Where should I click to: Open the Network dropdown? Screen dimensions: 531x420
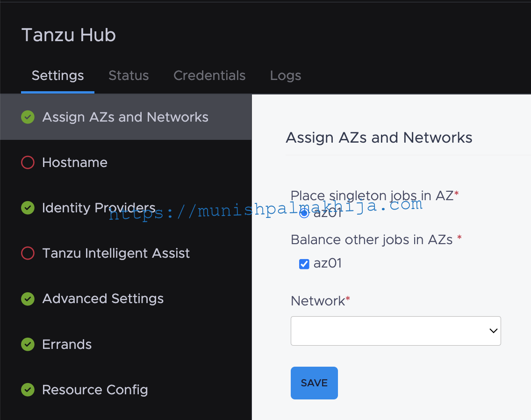click(x=395, y=331)
